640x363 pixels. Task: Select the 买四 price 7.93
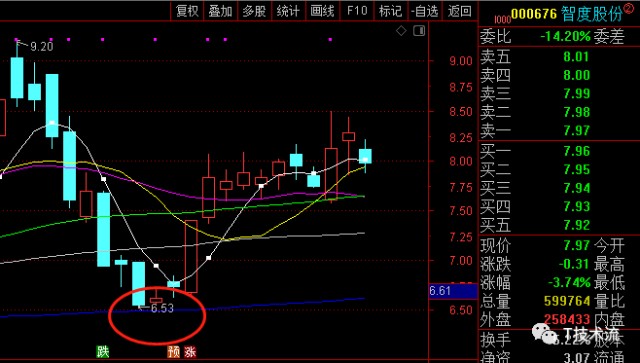point(576,206)
